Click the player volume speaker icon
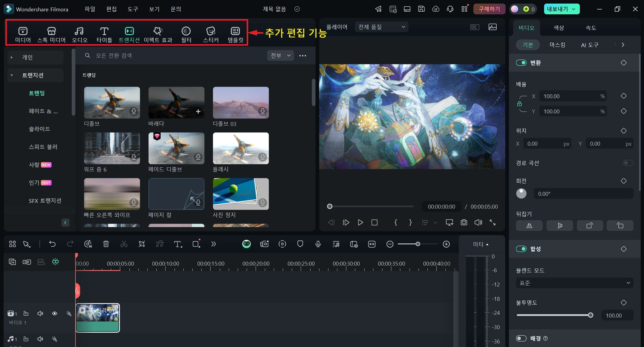Image resolution: width=644 pixels, height=347 pixels. click(478, 222)
